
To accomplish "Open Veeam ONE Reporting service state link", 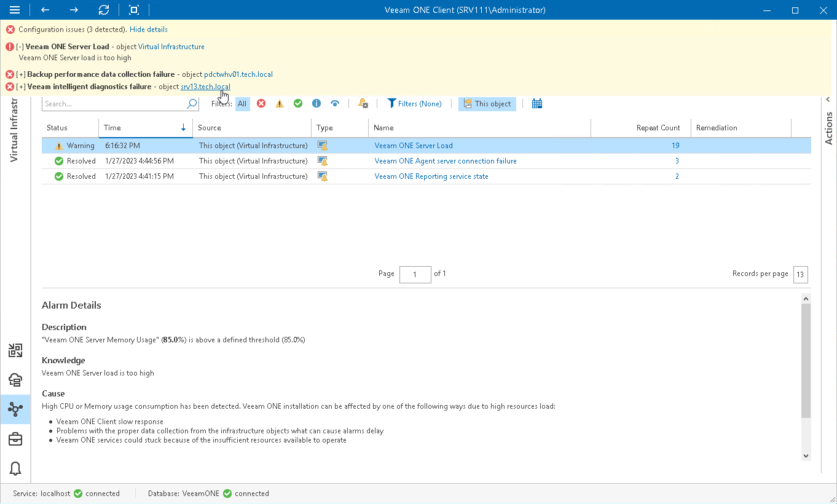I will [x=431, y=176].
